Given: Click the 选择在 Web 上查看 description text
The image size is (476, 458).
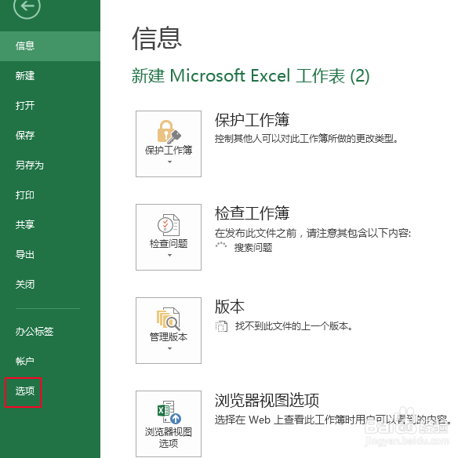Looking at the screenshot, I should tap(333, 420).
